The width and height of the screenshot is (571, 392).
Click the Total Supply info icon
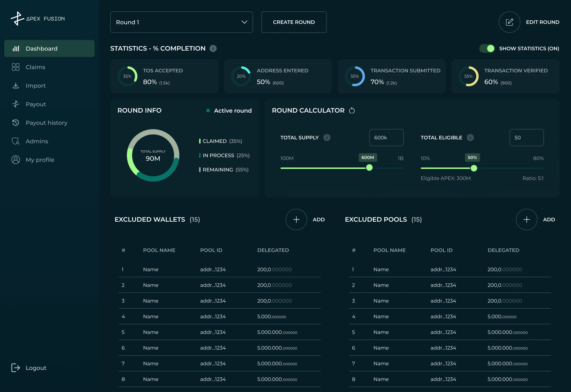click(327, 138)
